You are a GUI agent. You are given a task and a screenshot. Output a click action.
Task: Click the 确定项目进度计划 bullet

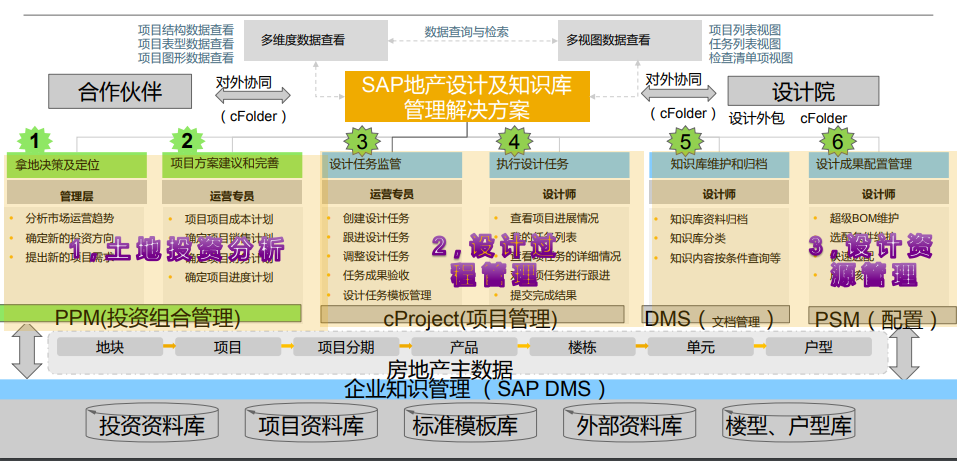point(228,277)
